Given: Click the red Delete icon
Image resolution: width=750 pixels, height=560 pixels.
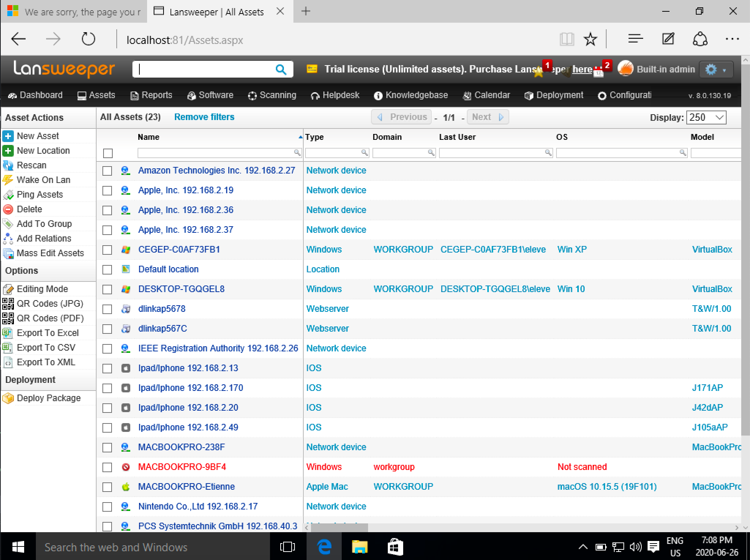Looking at the screenshot, I should [8, 209].
